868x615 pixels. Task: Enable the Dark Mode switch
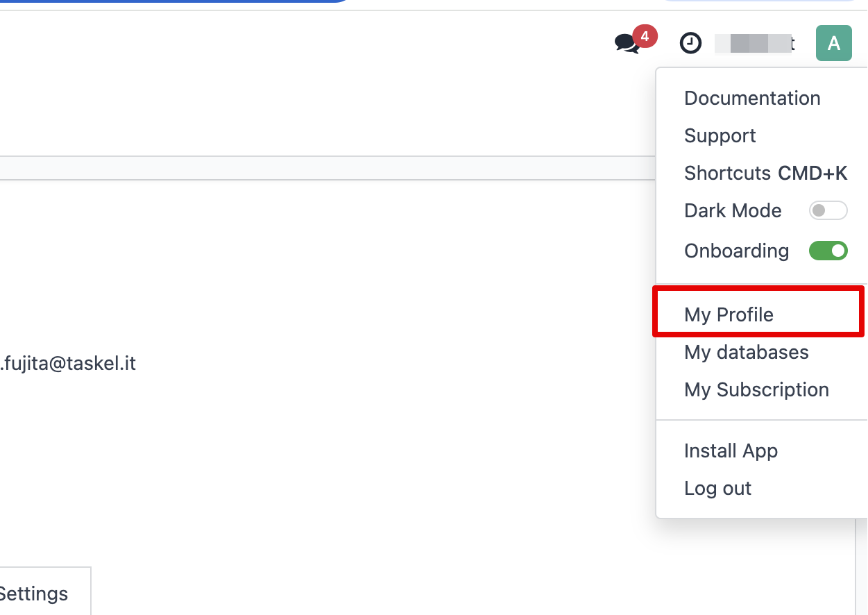pos(828,211)
